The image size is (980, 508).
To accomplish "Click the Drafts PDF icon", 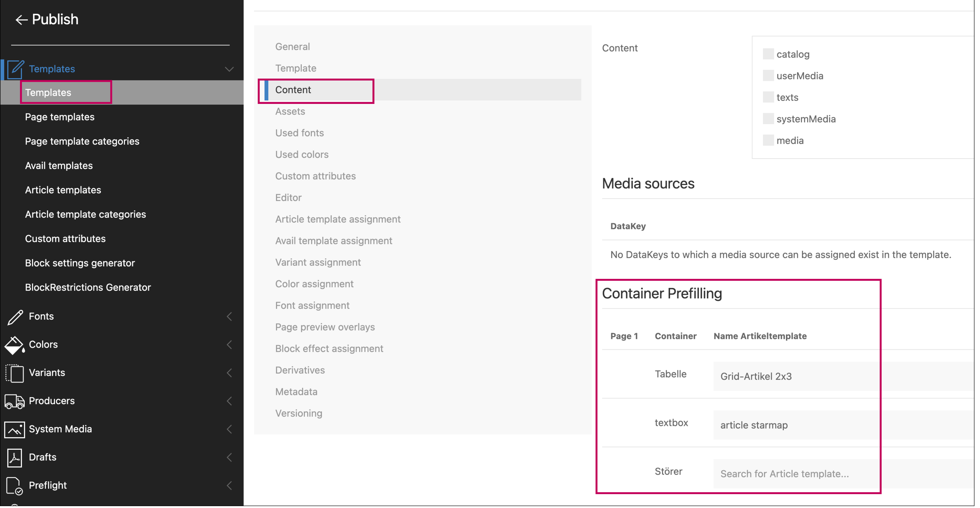I will pos(14,458).
